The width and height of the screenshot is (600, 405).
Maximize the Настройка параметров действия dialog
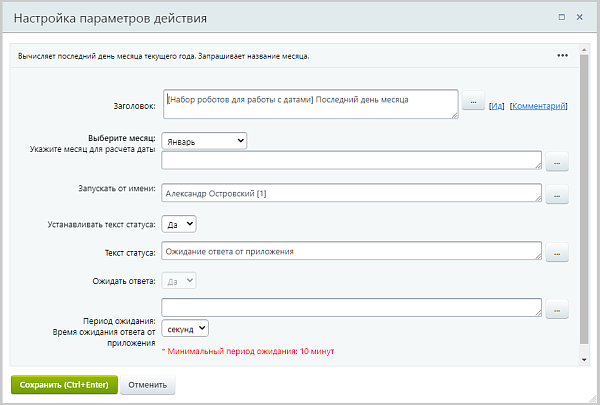[561, 17]
